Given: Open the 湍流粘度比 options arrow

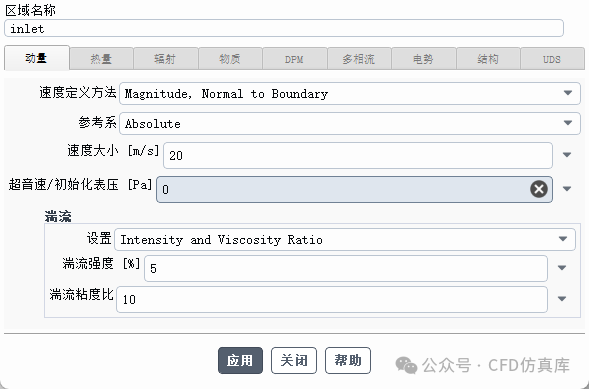Looking at the screenshot, I should pos(562,299).
